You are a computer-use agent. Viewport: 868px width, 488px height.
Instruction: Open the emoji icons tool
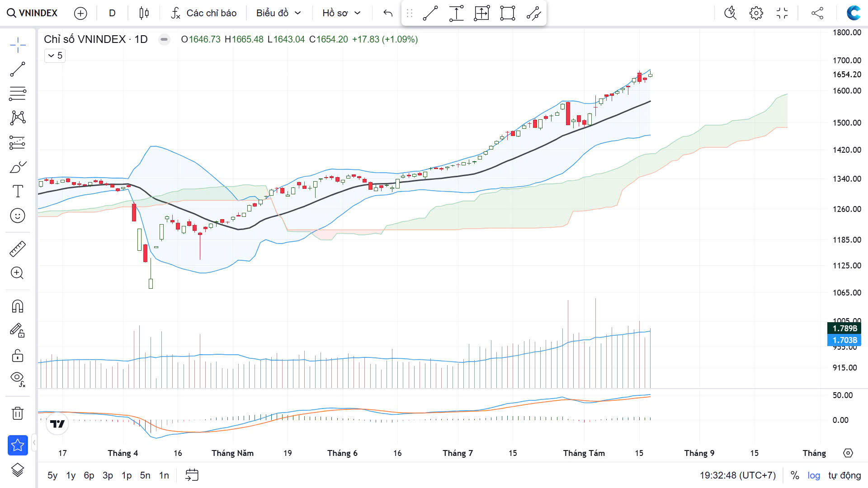pos(18,216)
